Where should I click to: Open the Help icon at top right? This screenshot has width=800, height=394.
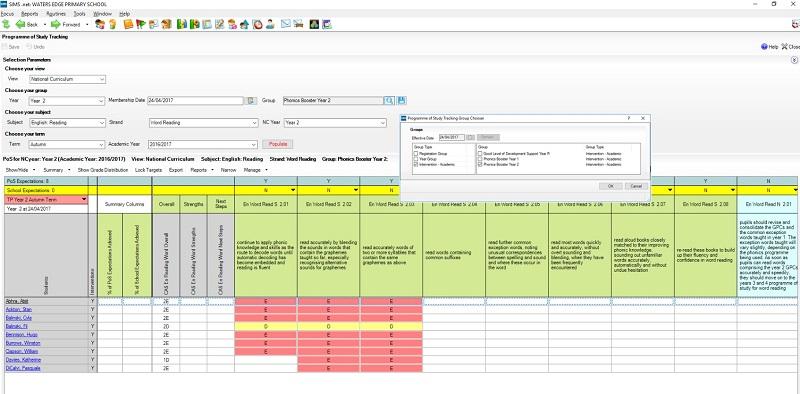(764, 46)
